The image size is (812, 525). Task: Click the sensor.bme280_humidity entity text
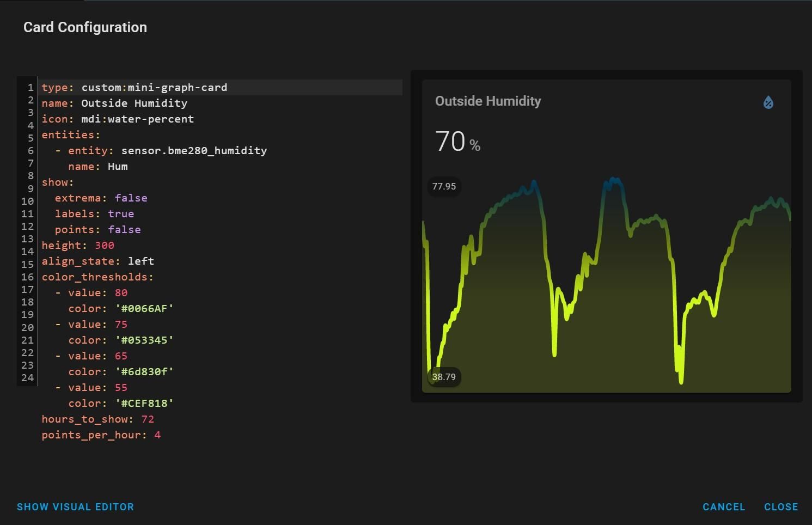tap(194, 150)
